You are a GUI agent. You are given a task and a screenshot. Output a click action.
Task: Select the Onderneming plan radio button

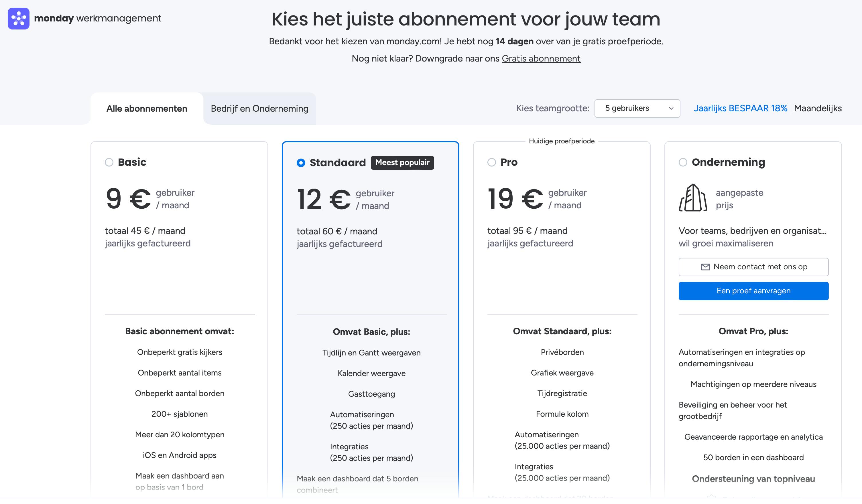click(x=683, y=162)
